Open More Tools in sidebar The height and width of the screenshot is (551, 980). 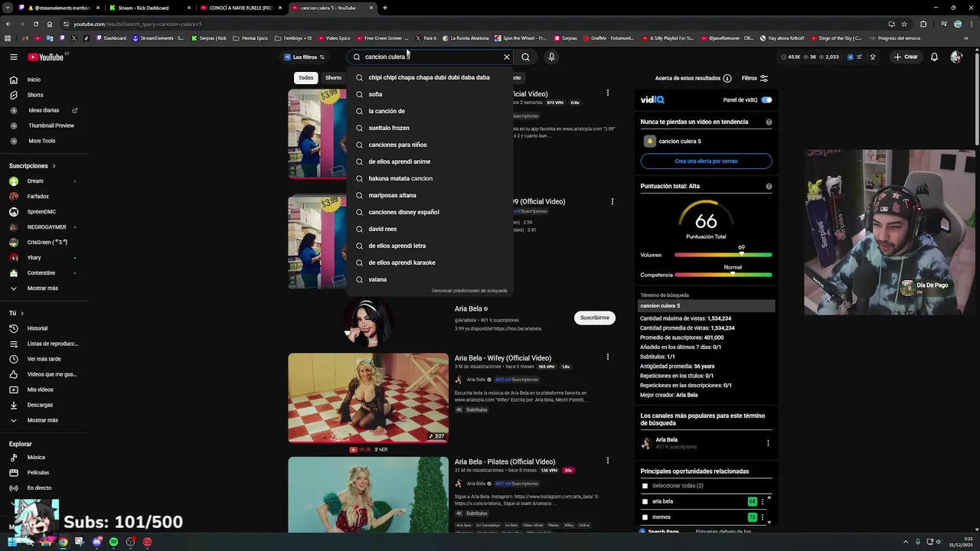tap(43, 141)
